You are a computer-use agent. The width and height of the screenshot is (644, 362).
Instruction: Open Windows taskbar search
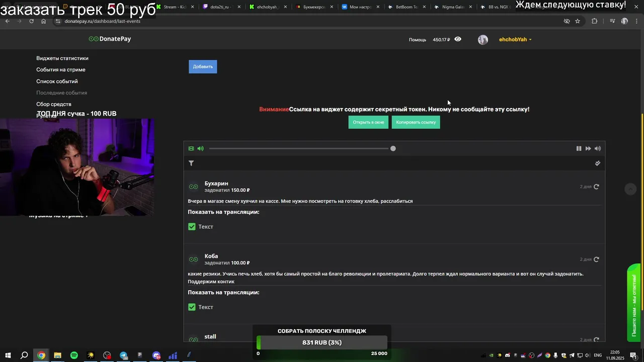(x=24, y=355)
